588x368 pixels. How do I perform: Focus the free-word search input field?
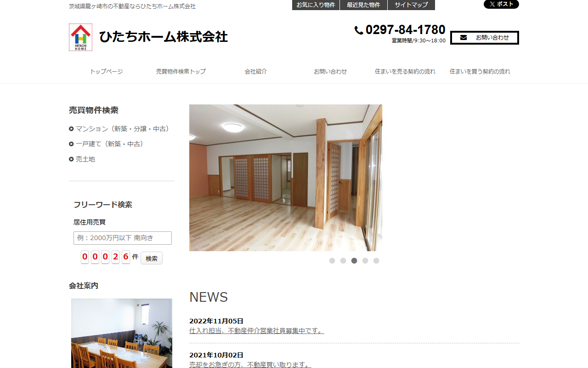click(x=123, y=238)
